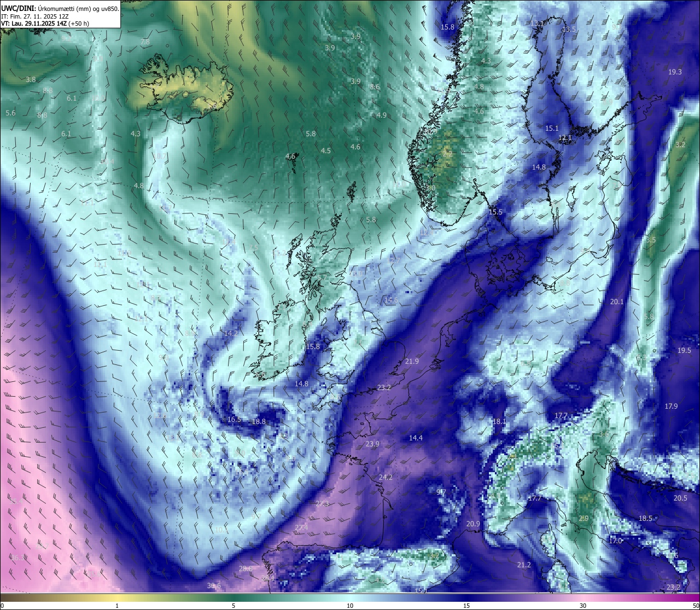The height and width of the screenshot is (610, 700).
Task: Click the 16.5 value southwest of Ireland
Action: point(234,419)
